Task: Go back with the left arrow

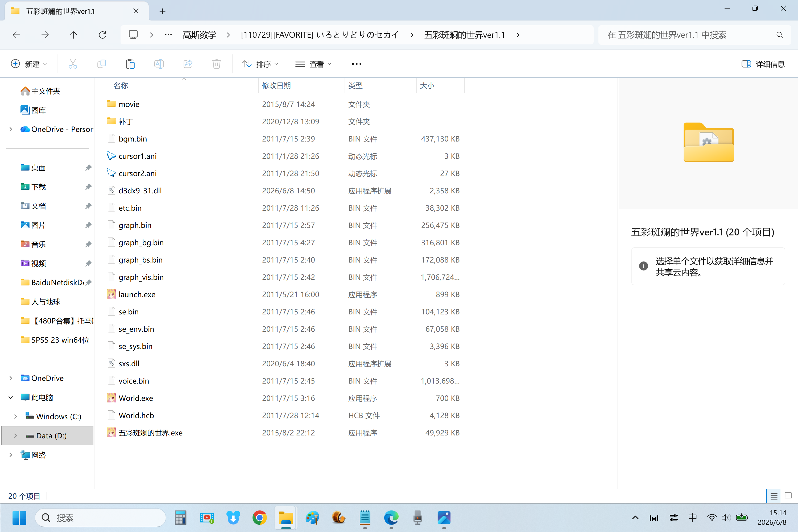Action: tap(16, 35)
